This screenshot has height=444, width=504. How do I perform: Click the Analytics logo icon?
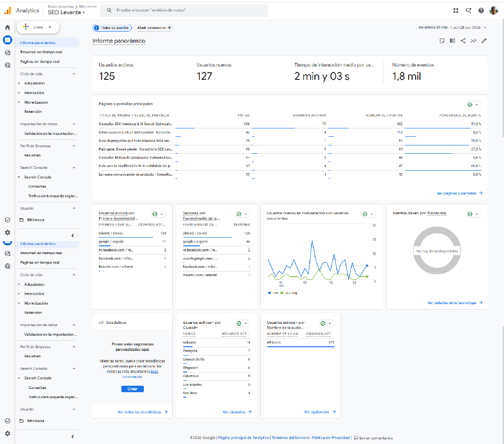[x=7, y=11]
